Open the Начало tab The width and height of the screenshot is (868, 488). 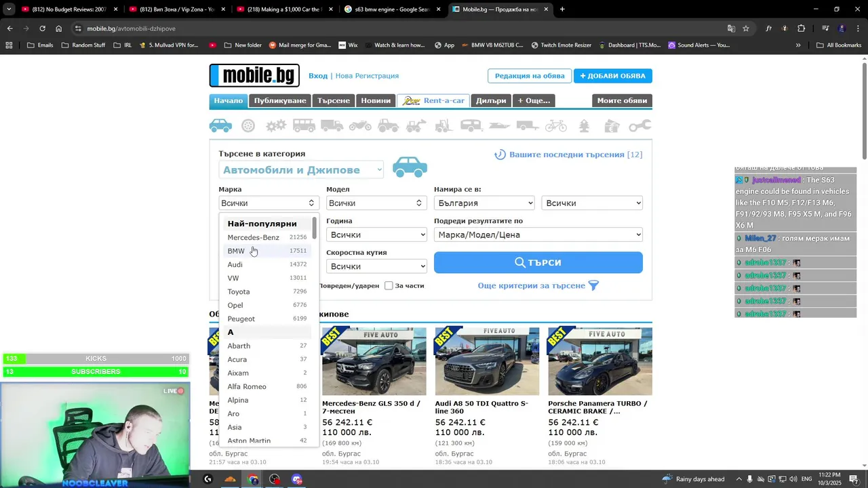(x=229, y=100)
